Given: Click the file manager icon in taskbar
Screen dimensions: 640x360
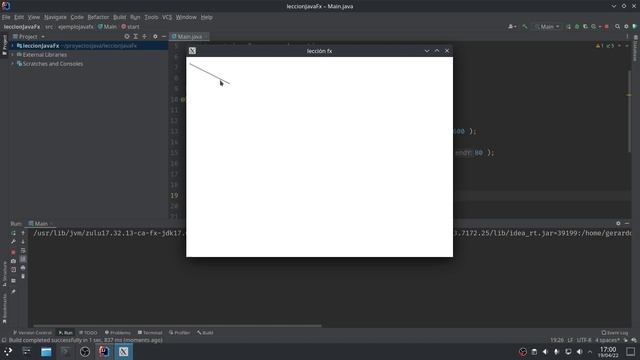Looking at the screenshot, I should click(x=46, y=351).
